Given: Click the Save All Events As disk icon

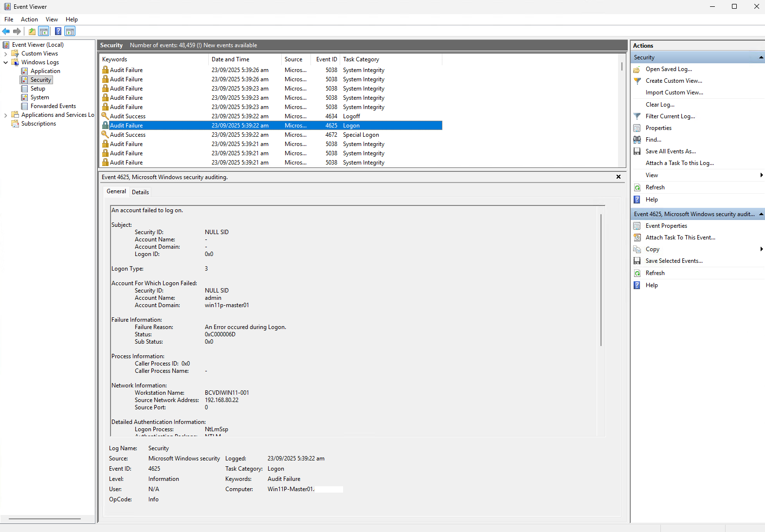Looking at the screenshot, I should (x=637, y=151).
